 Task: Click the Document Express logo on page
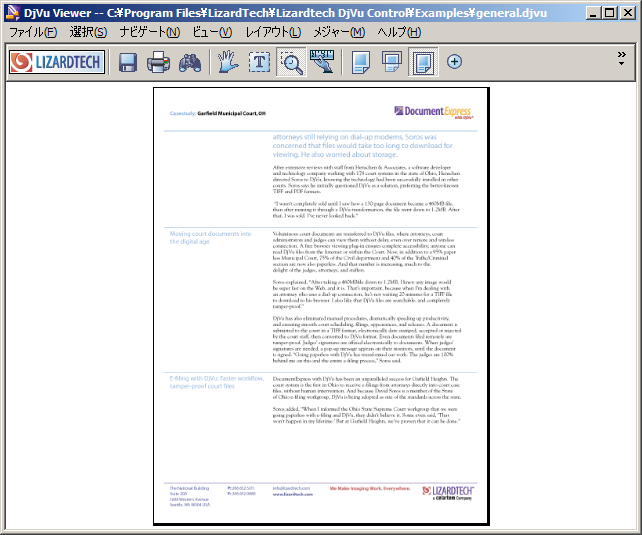(434, 112)
